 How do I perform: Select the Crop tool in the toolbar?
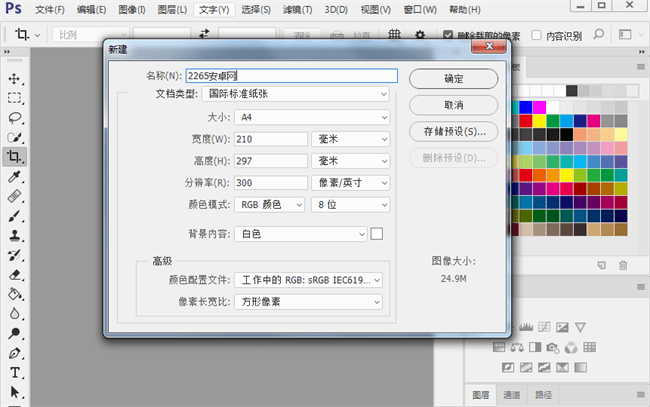[15, 157]
